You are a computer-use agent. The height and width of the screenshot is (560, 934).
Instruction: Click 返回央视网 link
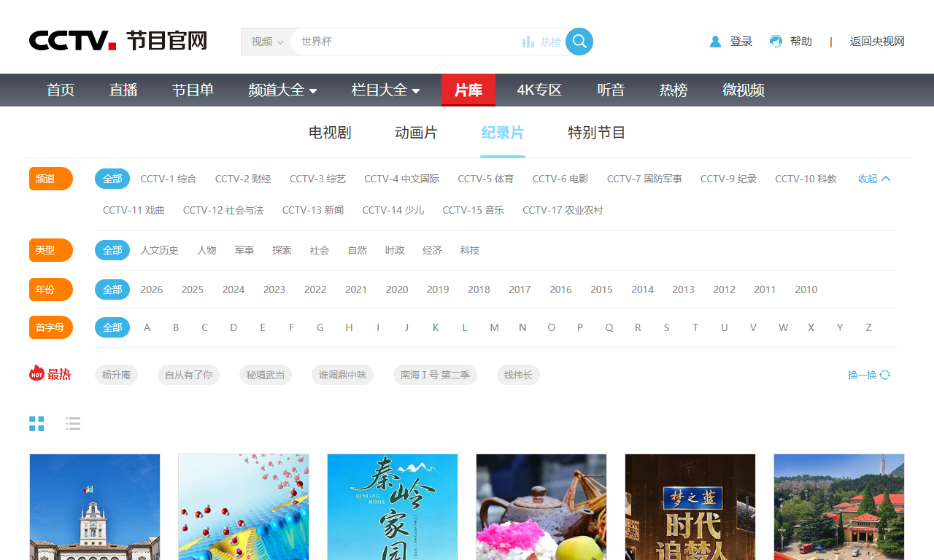click(x=877, y=42)
